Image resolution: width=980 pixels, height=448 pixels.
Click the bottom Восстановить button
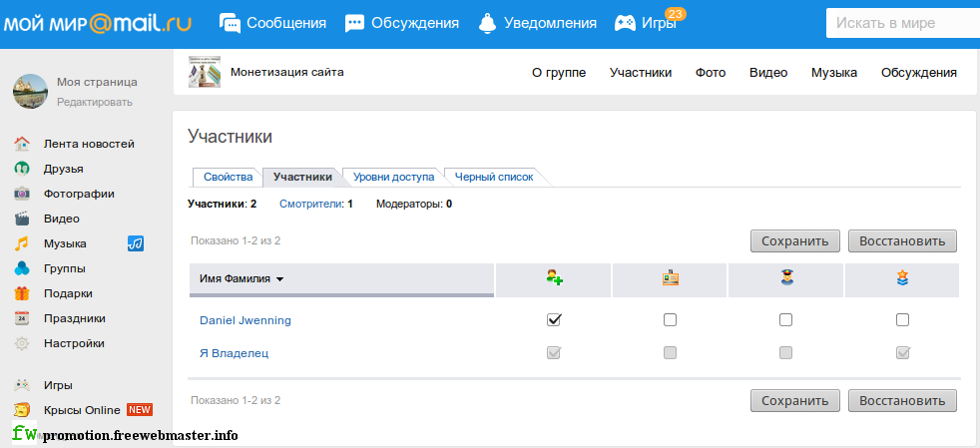tap(902, 400)
